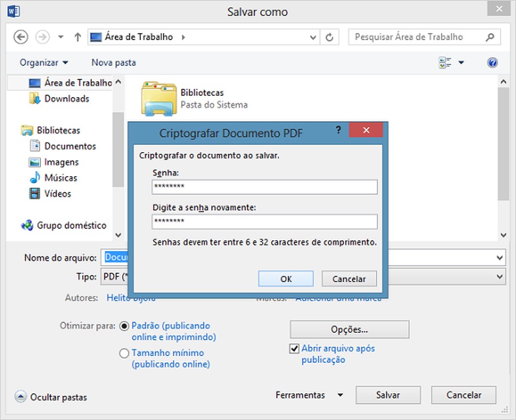The width and height of the screenshot is (516, 420).
Task: Open recent locations dropdown arrow
Action: 60,37
